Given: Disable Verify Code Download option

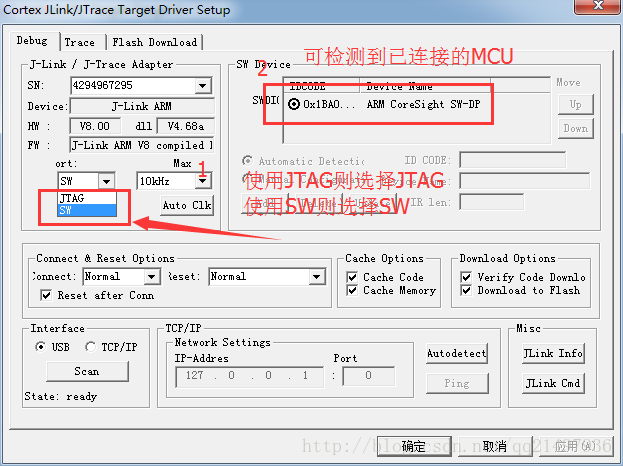Looking at the screenshot, I should [466, 277].
